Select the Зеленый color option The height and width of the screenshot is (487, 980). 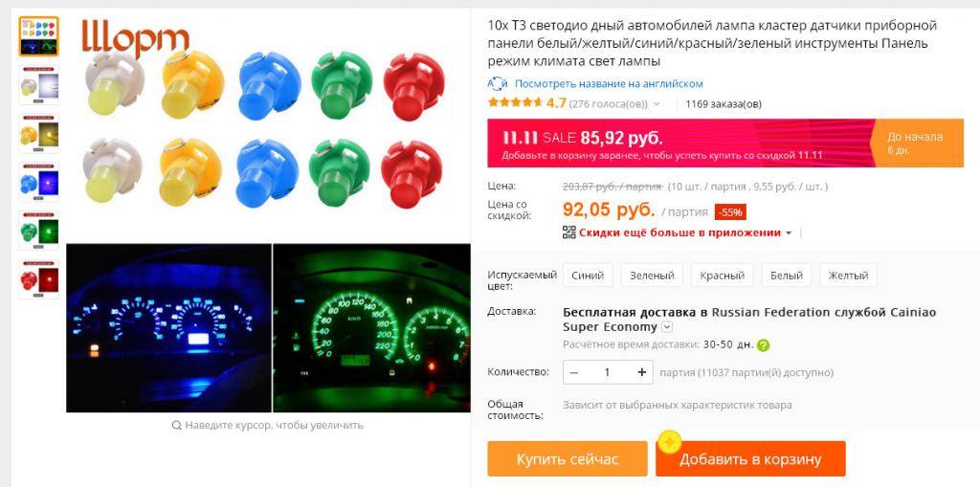[x=652, y=275]
